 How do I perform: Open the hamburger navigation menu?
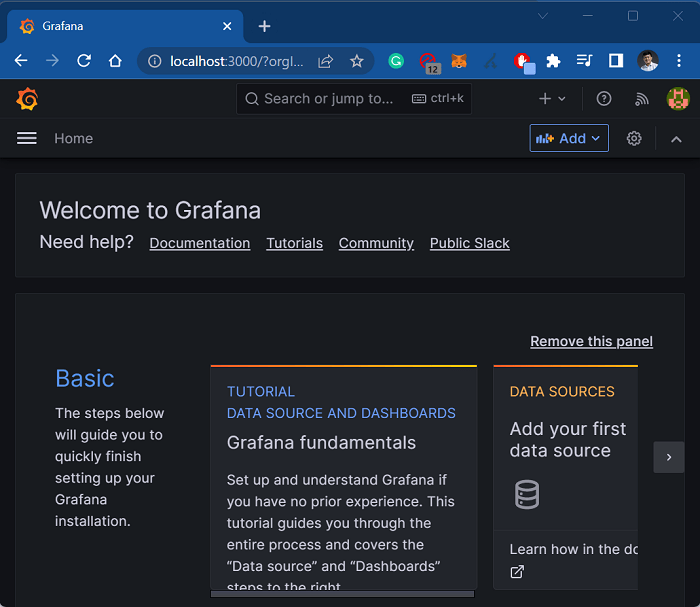point(27,138)
